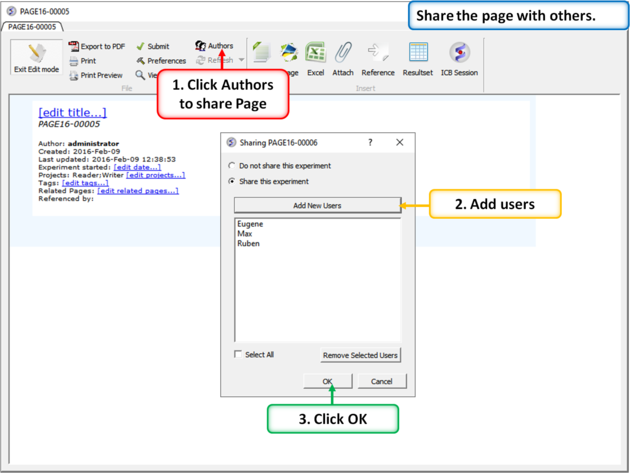Expand the Refresh dropdown arrow
630x473 pixels.
point(242,60)
